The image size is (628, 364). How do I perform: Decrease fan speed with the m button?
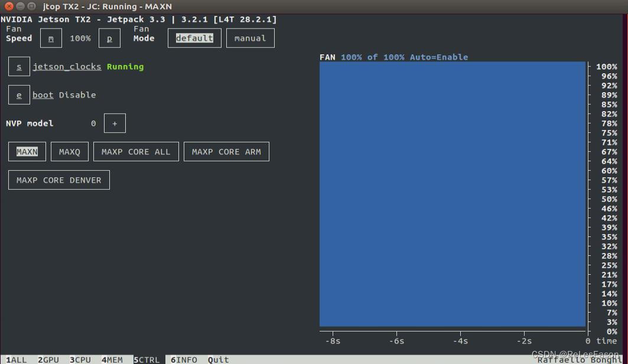coord(51,38)
